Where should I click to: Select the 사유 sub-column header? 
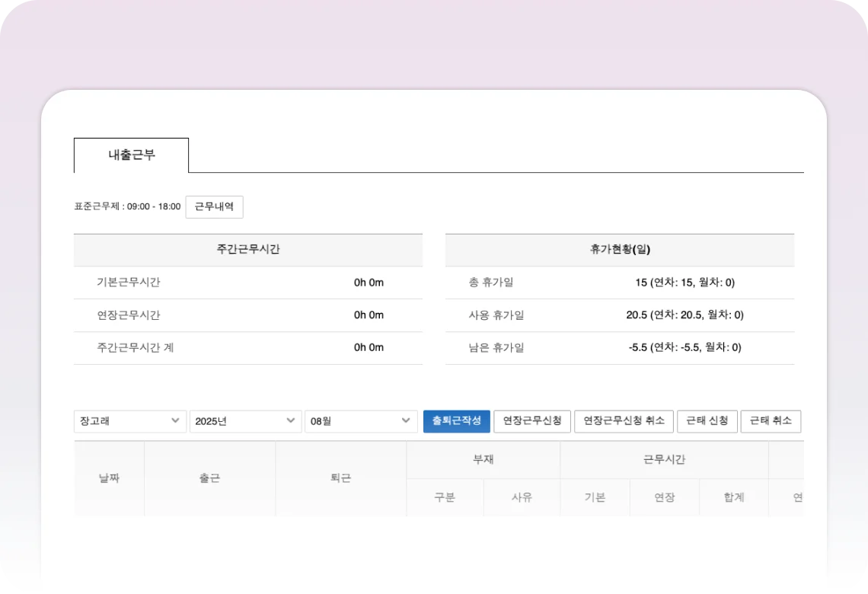(x=522, y=498)
